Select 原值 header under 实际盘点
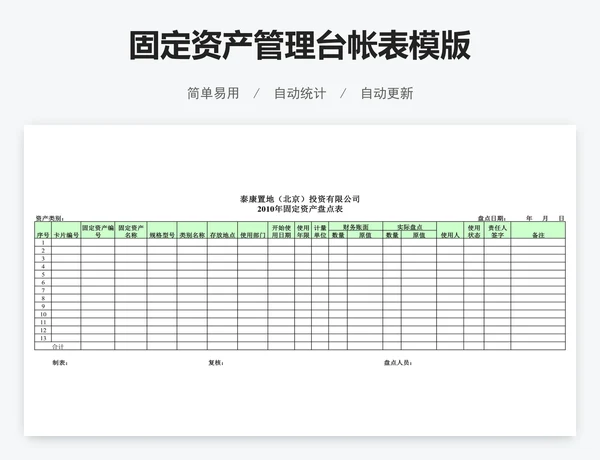Image resolution: width=600 pixels, height=460 pixels. 419,235
